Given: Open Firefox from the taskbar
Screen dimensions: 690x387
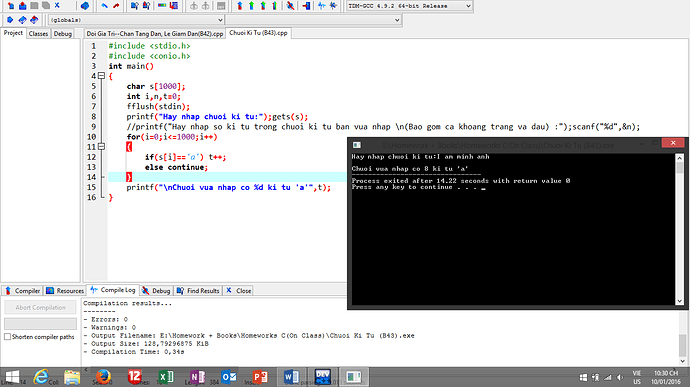Looking at the screenshot, I should [x=103, y=377].
